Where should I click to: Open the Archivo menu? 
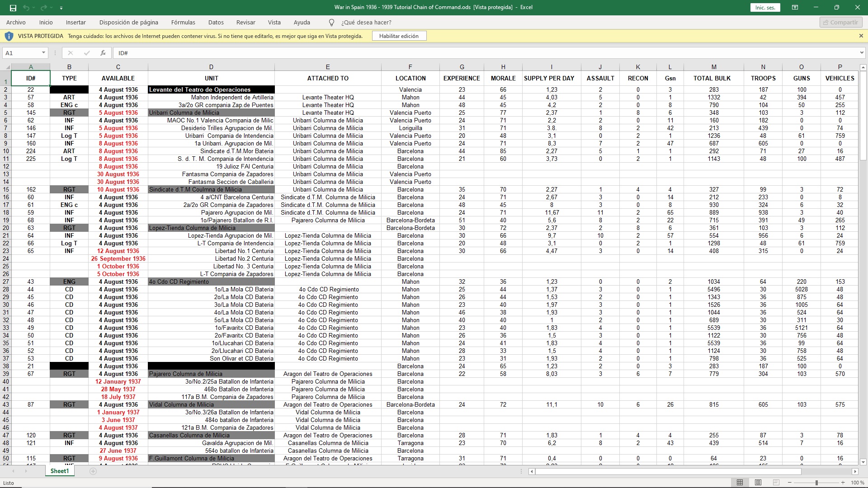(x=16, y=22)
